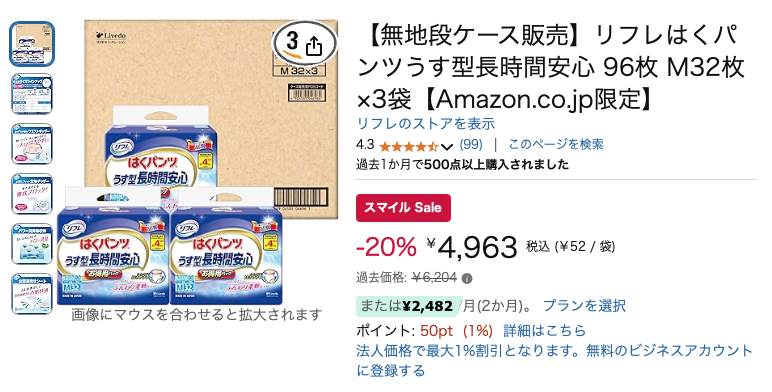772x392 pixels.
Task: Expand the rating breakdown chevron
Action: click(x=447, y=146)
